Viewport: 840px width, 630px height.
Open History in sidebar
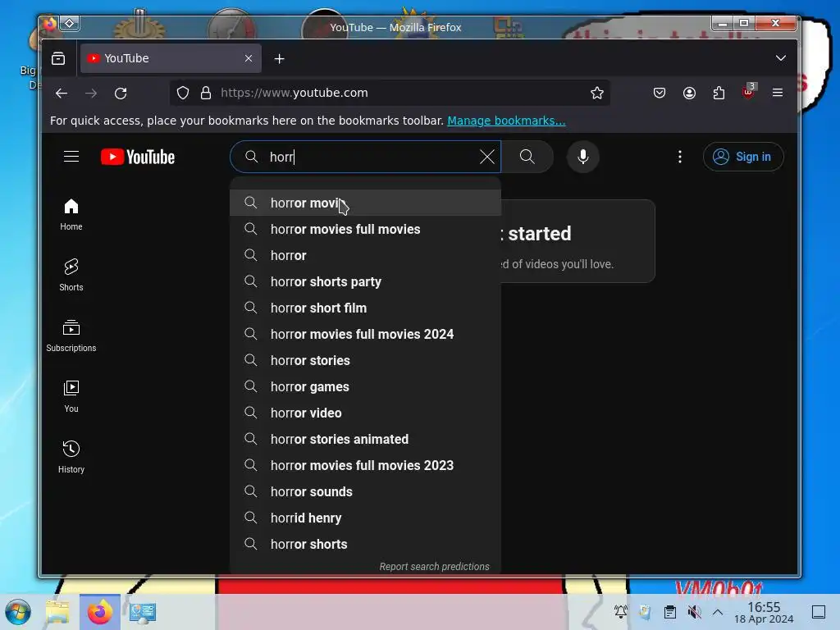coord(71,457)
